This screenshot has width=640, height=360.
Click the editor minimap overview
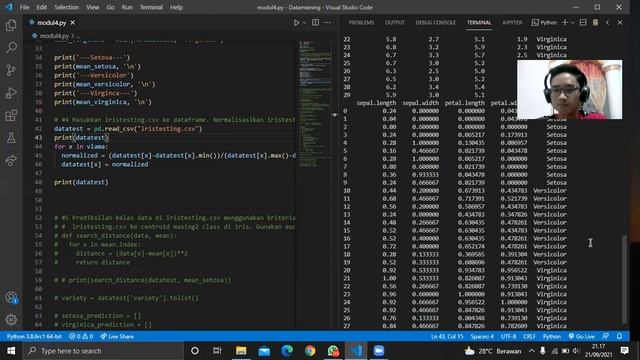tap(315, 104)
